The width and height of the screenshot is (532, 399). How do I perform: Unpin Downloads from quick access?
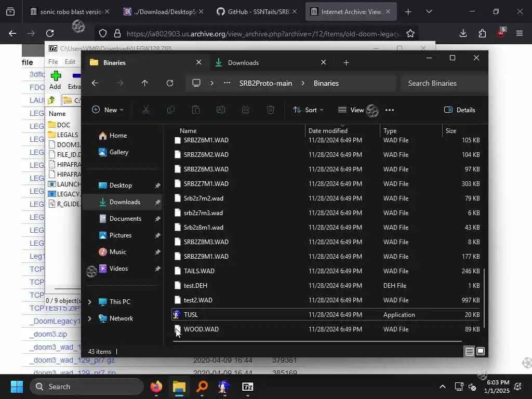coord(157,202)
